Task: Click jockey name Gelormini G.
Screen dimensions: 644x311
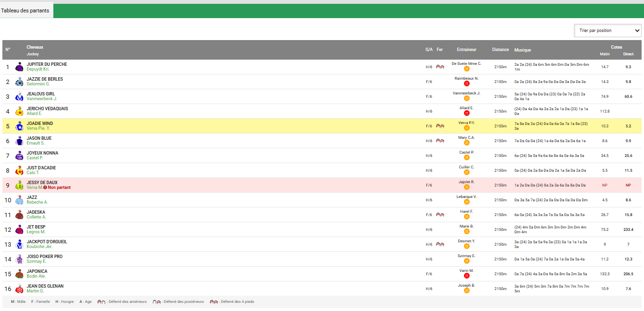Action: click(38, 84)
